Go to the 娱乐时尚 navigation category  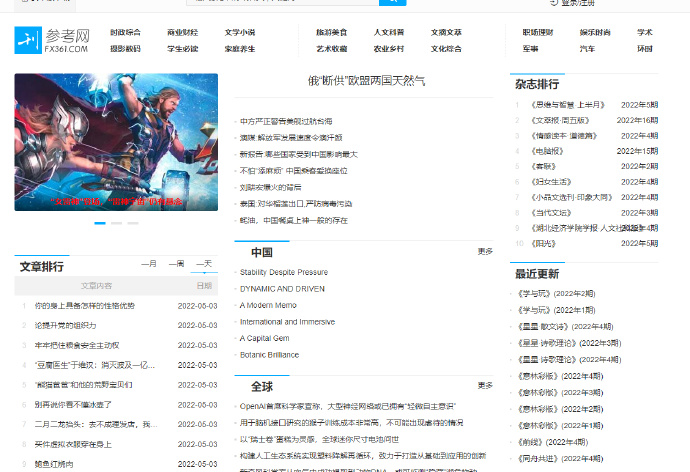(594, 32)
